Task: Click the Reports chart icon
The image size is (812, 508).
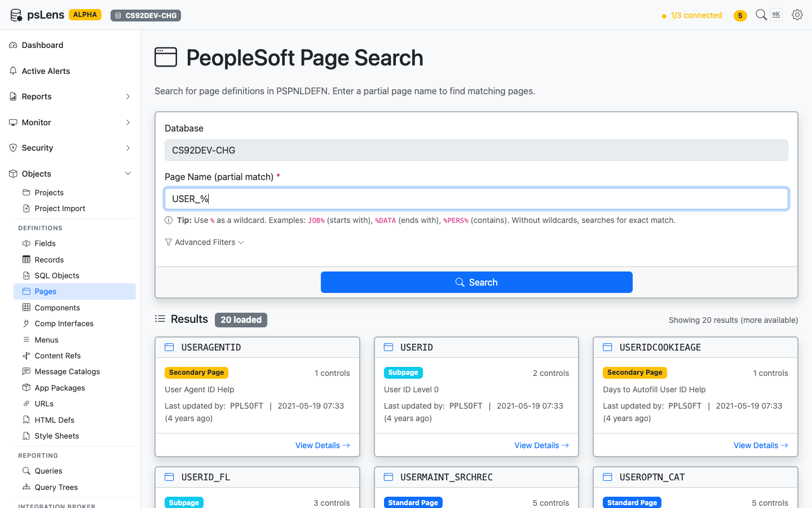Action: 13,97
